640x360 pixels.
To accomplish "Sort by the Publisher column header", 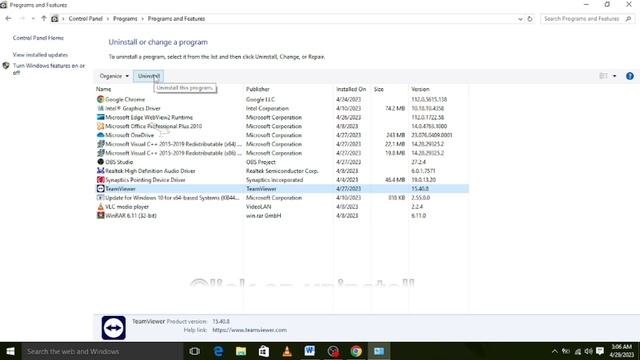I will pos(258,89).
